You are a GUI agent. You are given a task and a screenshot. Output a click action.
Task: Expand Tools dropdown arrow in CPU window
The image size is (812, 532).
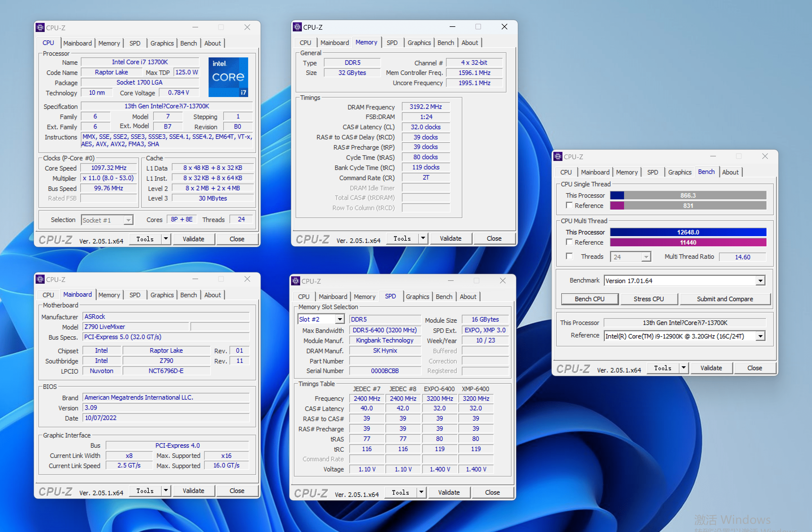(166, 239)
